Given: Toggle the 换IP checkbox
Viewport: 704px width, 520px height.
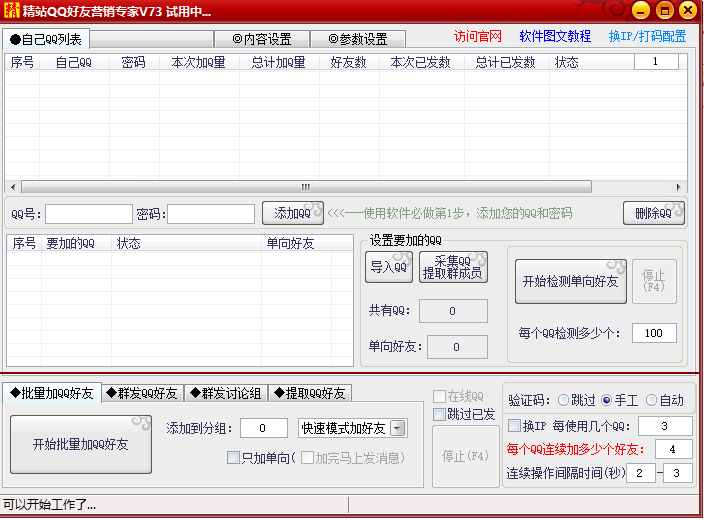Looking at the screenshot, I should 515,426.
